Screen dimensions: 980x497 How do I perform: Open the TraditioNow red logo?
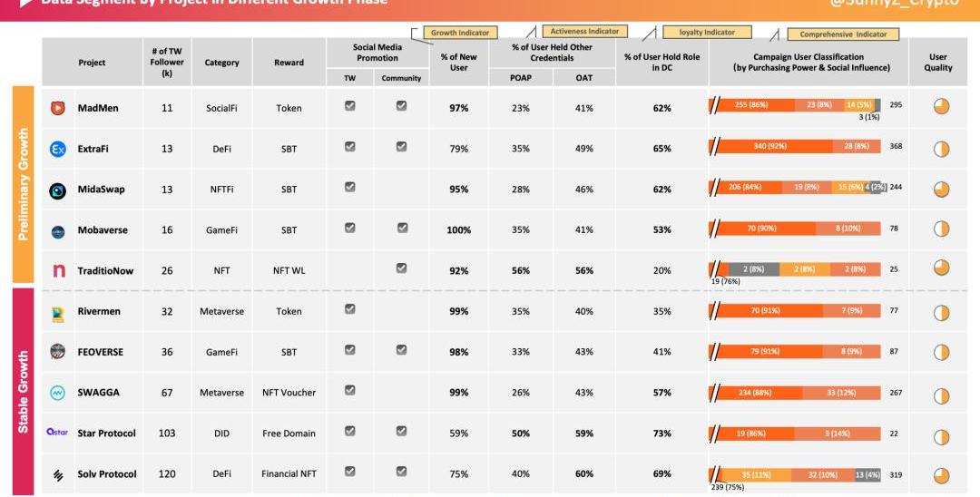pyautogui.click(x=58, y=270)
